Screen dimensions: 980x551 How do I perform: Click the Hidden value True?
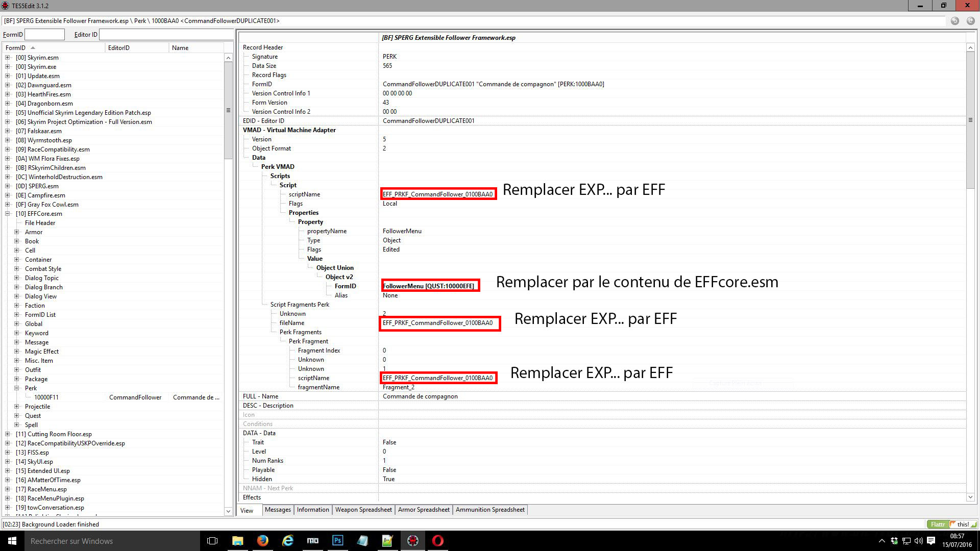click(x=388, y=479)
